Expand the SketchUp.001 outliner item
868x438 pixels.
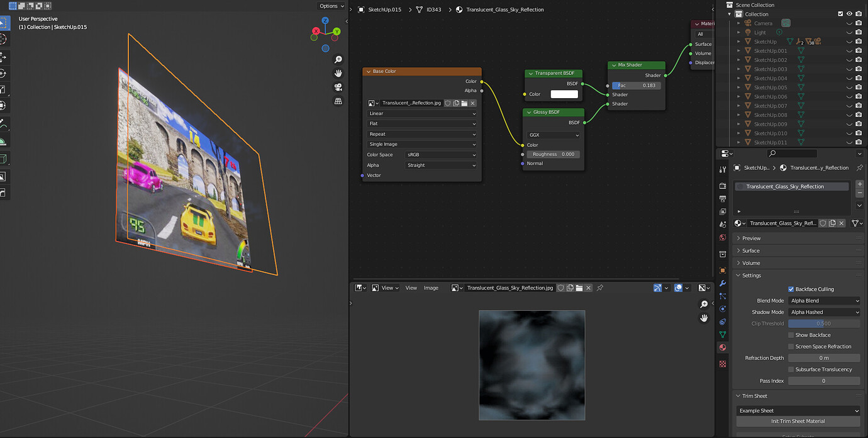coord(737,50)
